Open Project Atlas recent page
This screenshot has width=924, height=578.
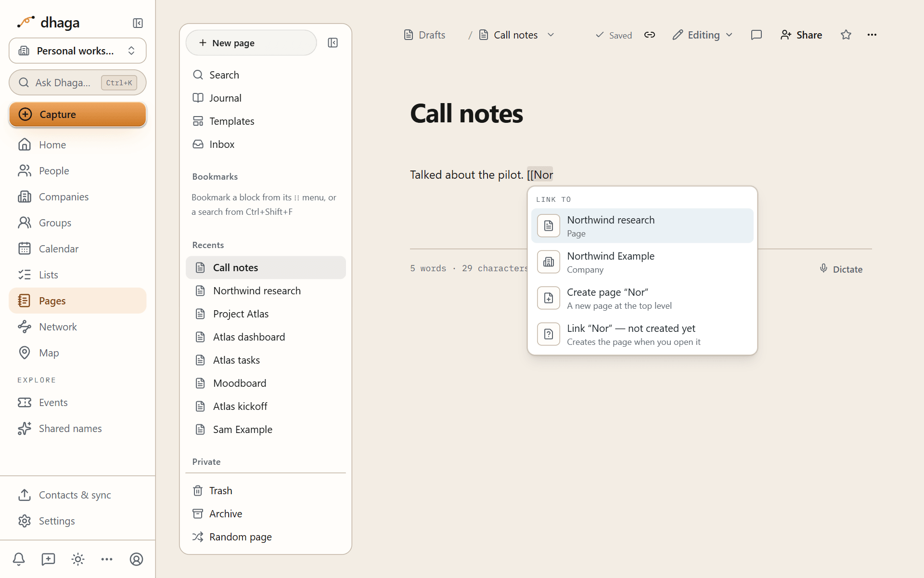(x=266, y=314)
